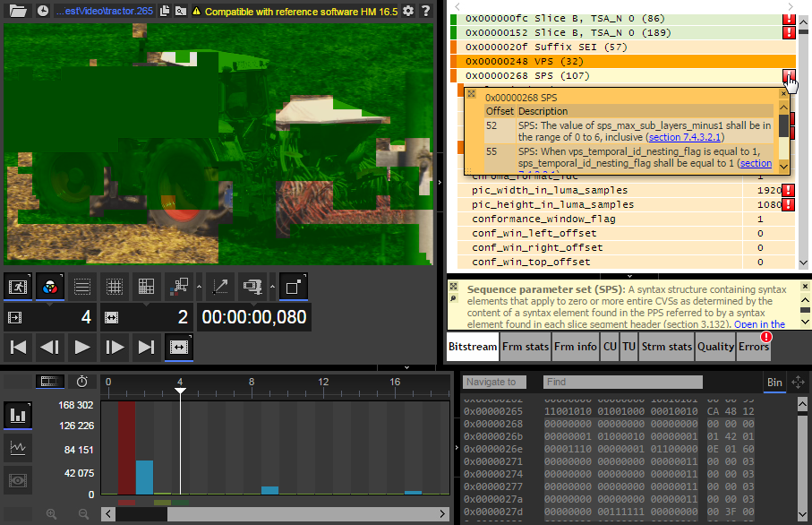The image size is (812, 525).
Task: Click the film-strip arrows icon beside value 2
Action: [x=111, y=317]
